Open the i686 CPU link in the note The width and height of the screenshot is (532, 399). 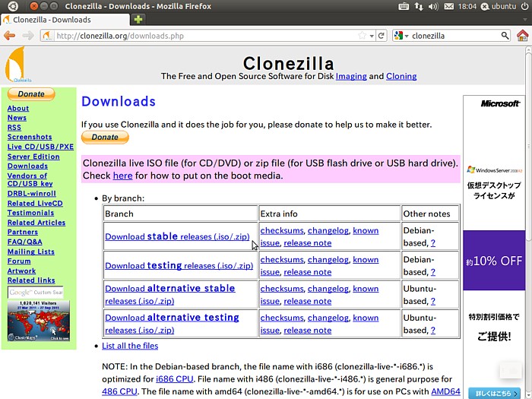pyautogui.click(x=174, y=379)
